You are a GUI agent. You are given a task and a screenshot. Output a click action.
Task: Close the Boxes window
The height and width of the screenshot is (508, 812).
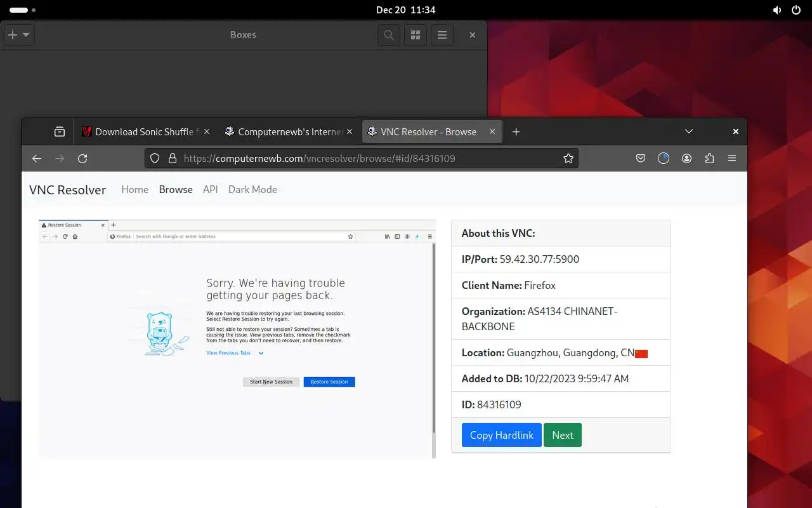(x=472, y=35)
